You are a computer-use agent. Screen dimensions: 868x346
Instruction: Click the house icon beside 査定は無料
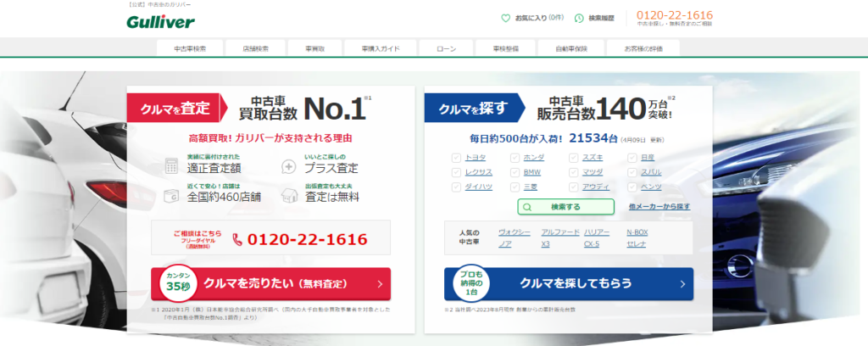point(288,195)
